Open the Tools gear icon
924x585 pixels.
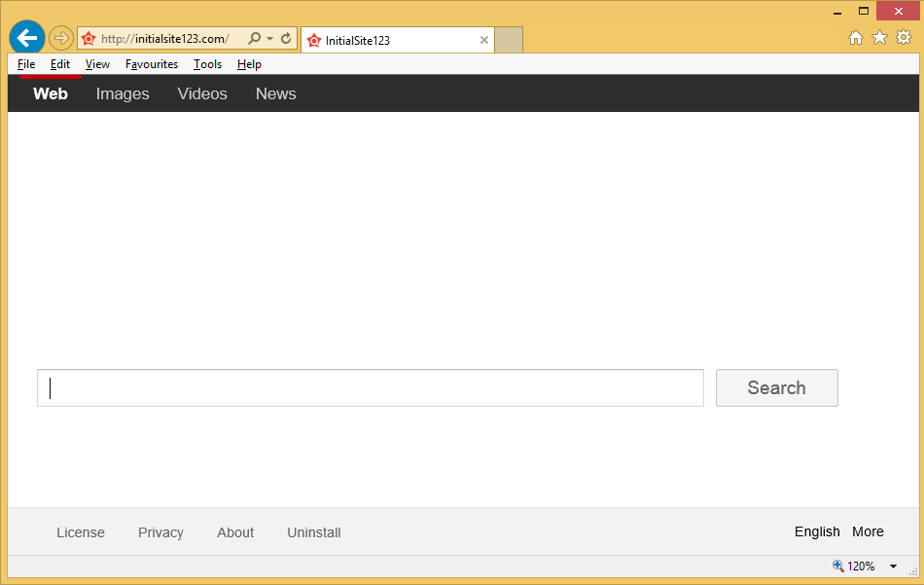coord(904,38)
